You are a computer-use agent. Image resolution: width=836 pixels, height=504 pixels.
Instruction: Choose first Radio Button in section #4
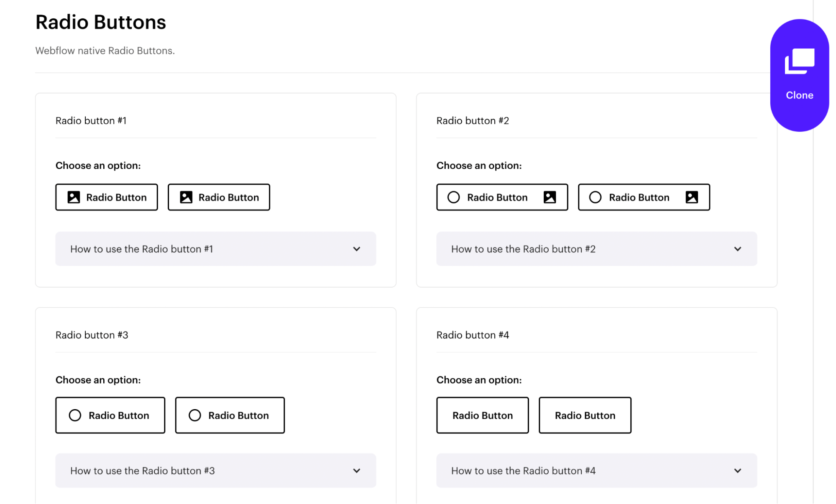click(x=482, y=415)
